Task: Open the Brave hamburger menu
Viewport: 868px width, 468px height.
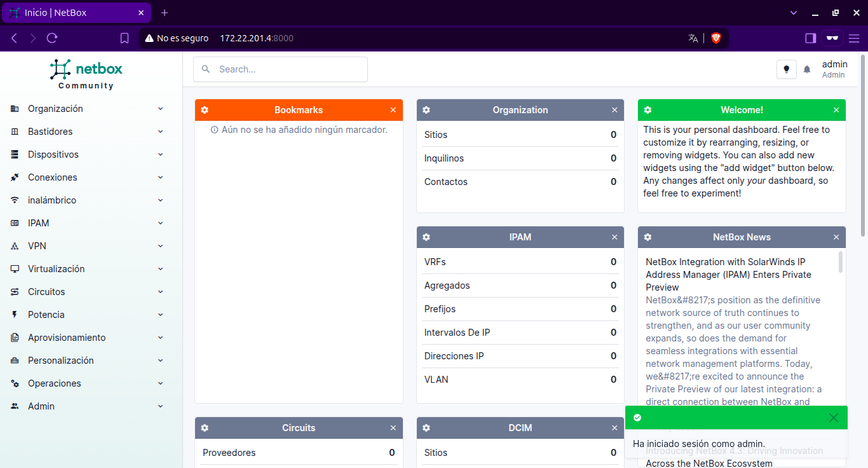Action: (853, 38)
